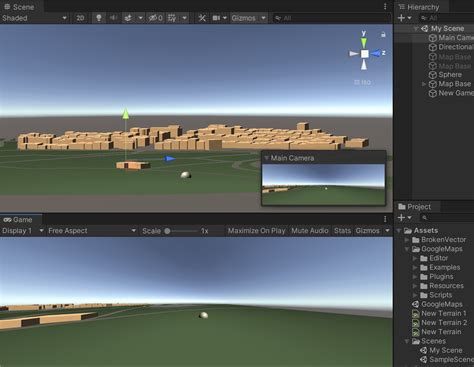Click the blue Z move handle arrow

[170, 159]
